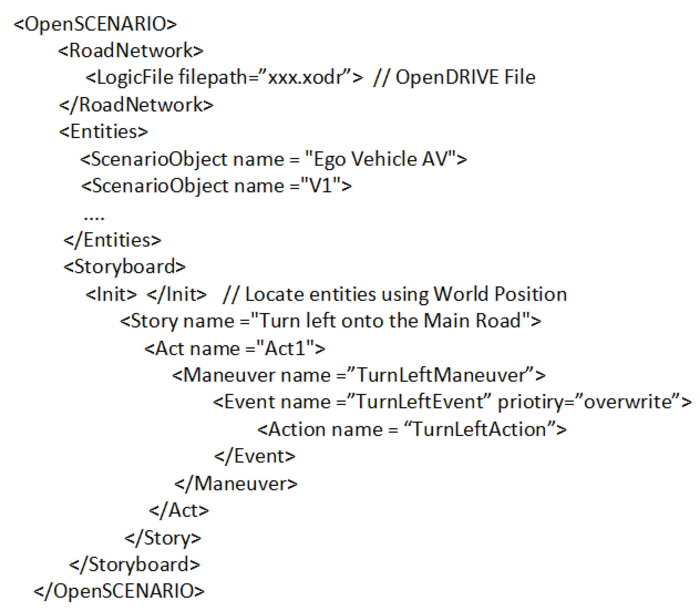Click the opening RoadNetwork tag
This screenshot has width=700, height=615.
pos(131,51)
